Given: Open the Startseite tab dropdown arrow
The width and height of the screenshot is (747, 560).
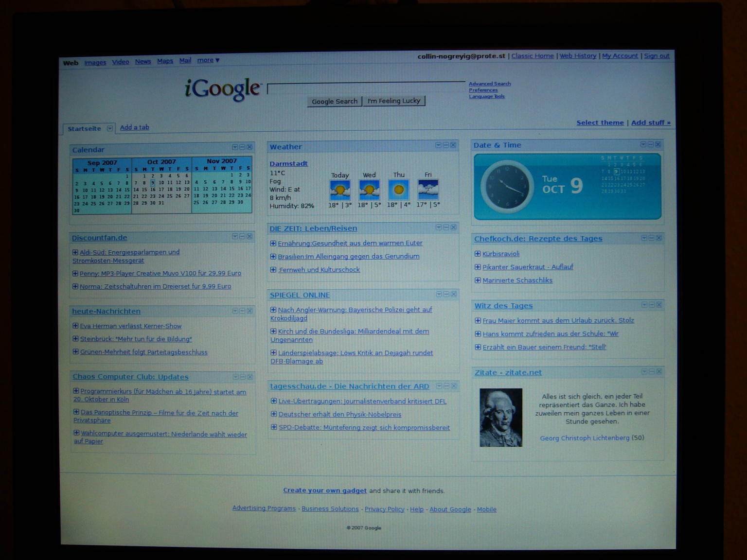Looking at the screenshot, I should (x=110, y=128).
